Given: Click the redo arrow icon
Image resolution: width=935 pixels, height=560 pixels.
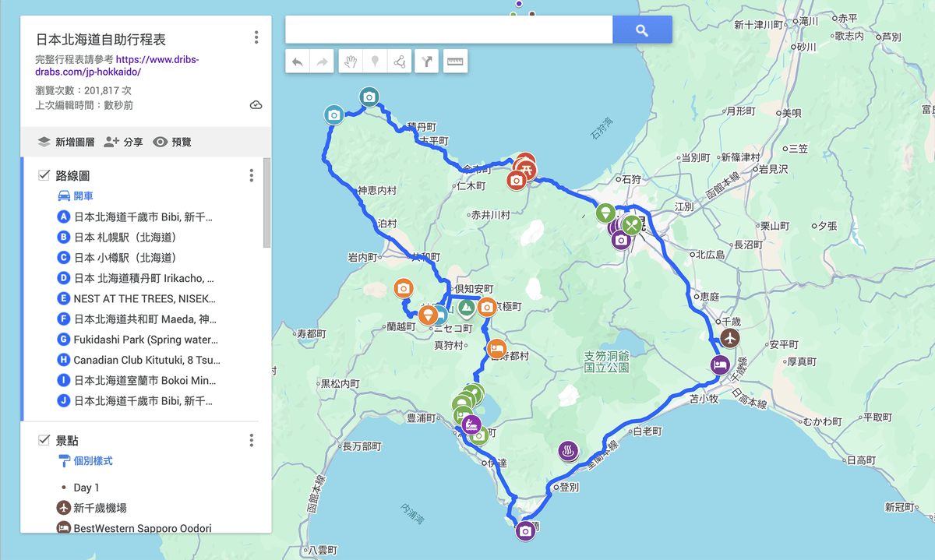Looking at the screenshot, I should click(323, 61).
